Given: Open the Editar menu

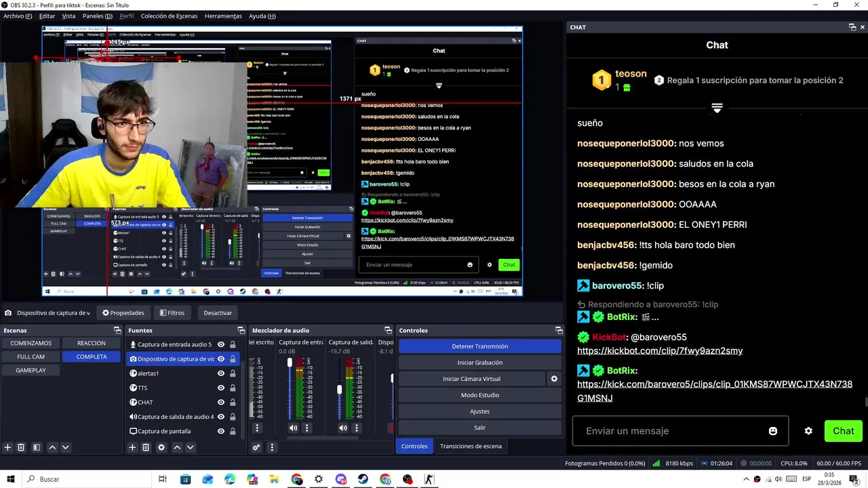Looking at the screenshot, I should pos(47,16).
